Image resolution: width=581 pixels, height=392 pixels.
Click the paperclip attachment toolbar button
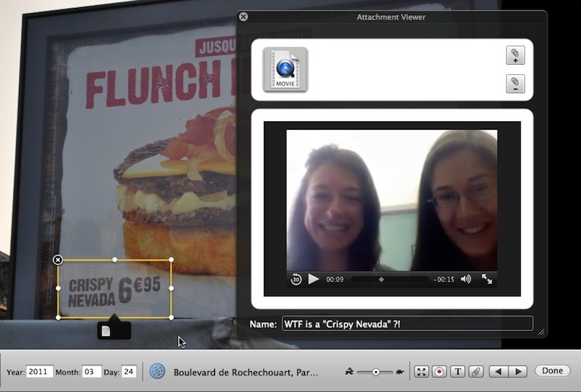pos(476,372)
